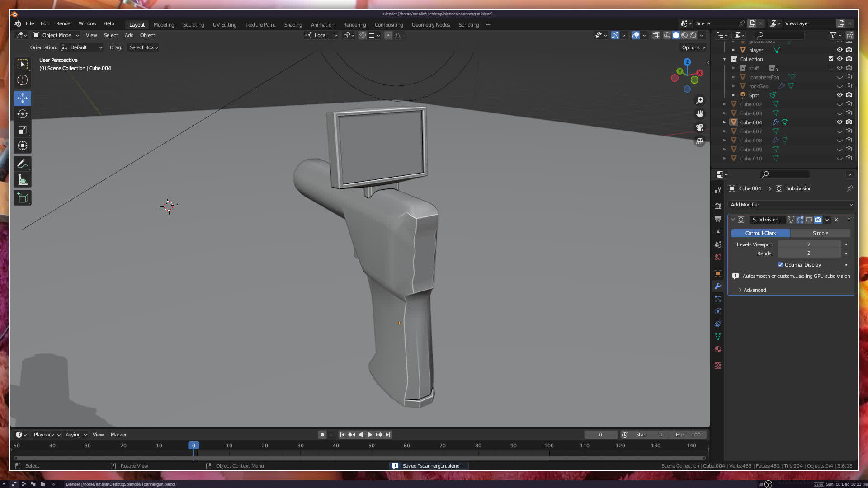Select the Annotate pencil tool

coord(23,164)
